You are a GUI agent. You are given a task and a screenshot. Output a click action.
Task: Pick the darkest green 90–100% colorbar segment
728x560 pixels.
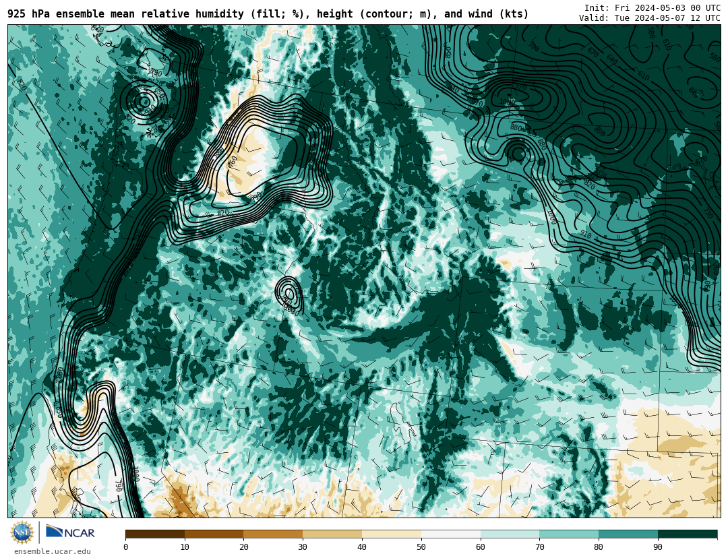coord(688,534)
